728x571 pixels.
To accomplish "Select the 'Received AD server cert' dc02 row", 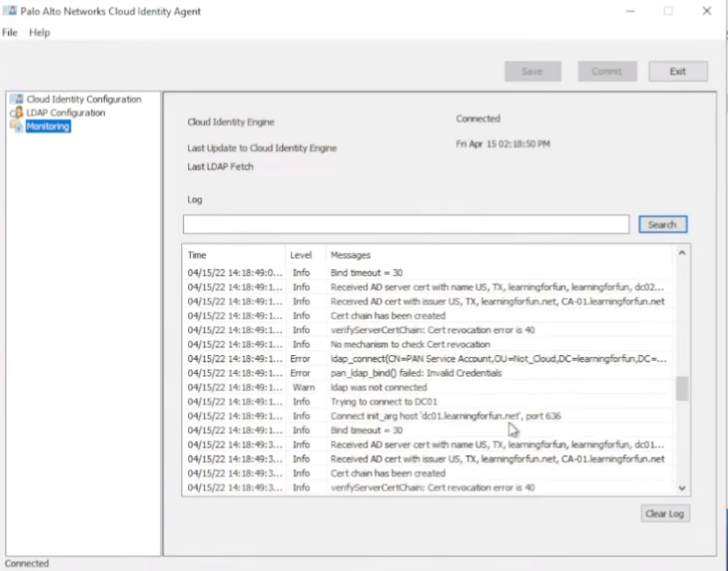I will (428, 288).
